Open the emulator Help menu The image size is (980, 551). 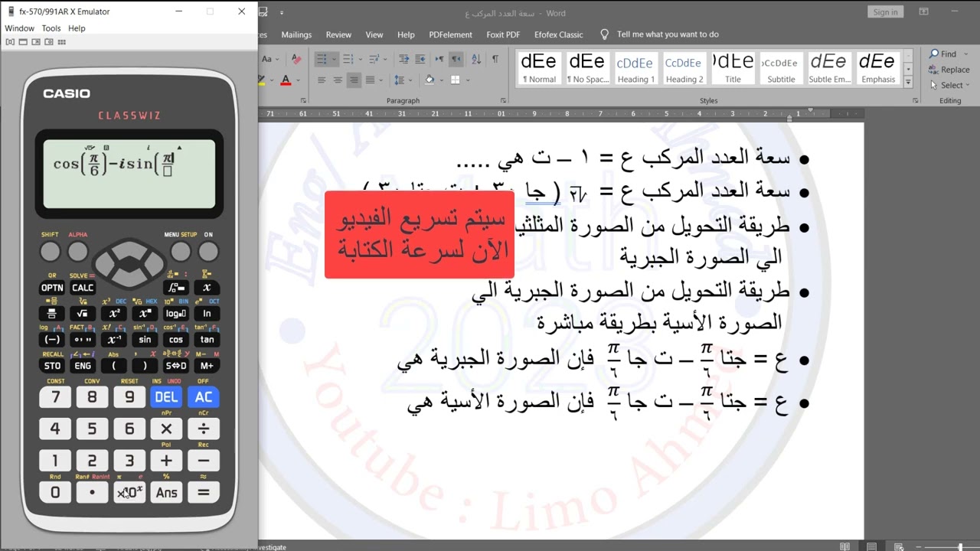77,28
